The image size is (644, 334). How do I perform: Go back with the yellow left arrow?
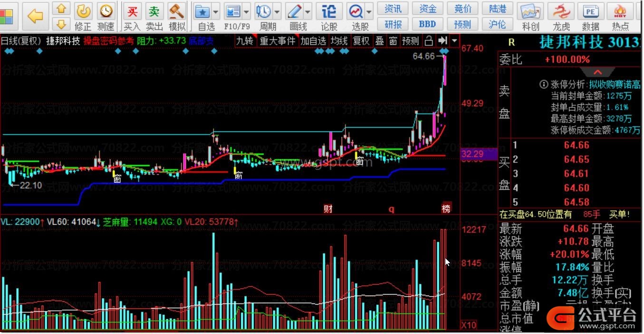click(36, 16)
